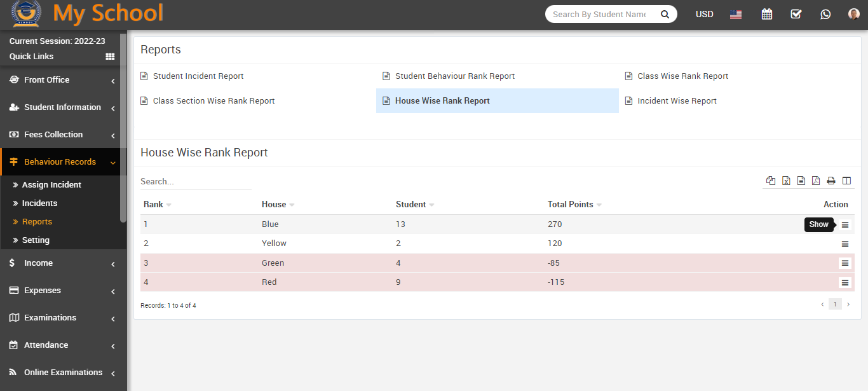The image size is (868, 391).
Task: Toggle column visibility for the table
Action: tap(846, 181)
